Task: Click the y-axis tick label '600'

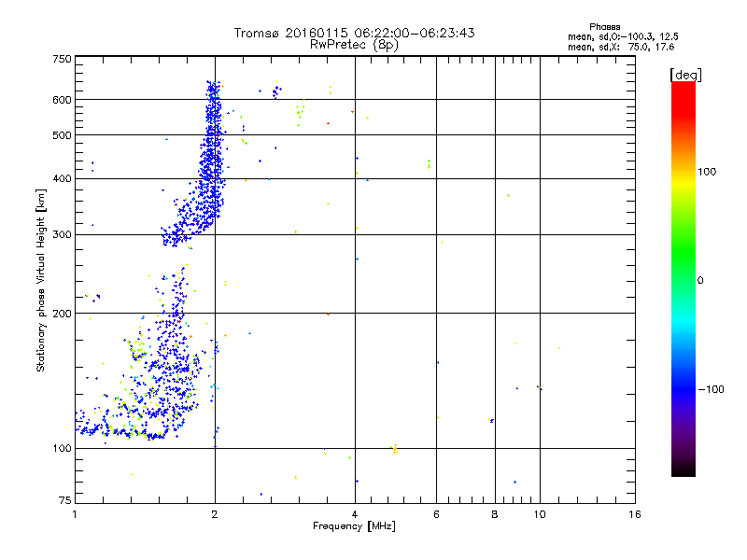Action: pos(62,100)
